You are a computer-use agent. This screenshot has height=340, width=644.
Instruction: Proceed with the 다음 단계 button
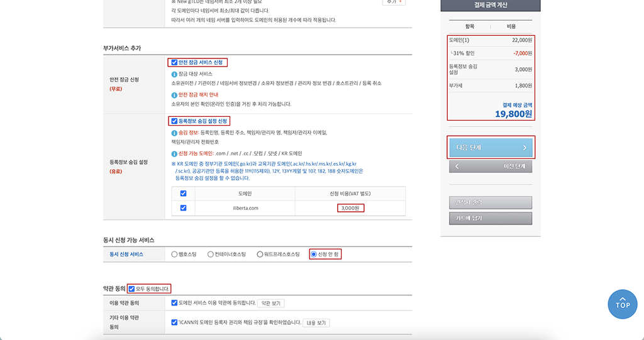(x=491, y=148)
